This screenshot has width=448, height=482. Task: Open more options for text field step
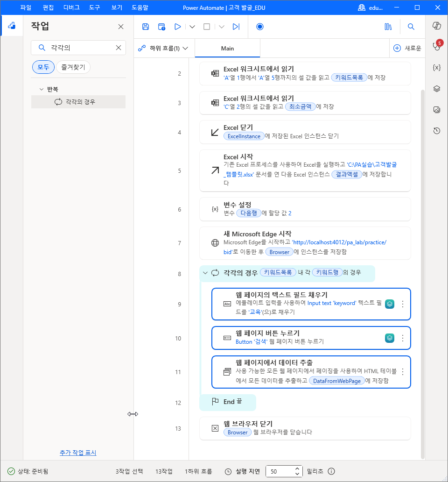tap(403, 304)
